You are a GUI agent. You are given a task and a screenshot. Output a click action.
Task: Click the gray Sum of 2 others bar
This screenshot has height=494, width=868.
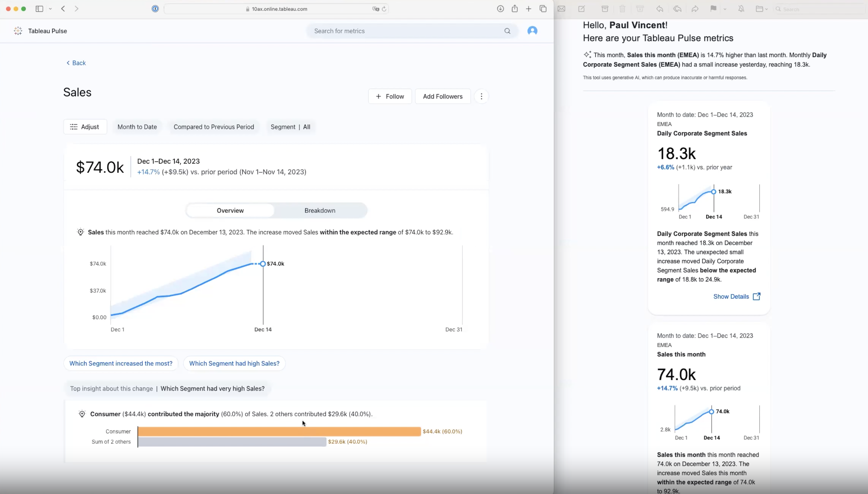(x=232, y=442)
